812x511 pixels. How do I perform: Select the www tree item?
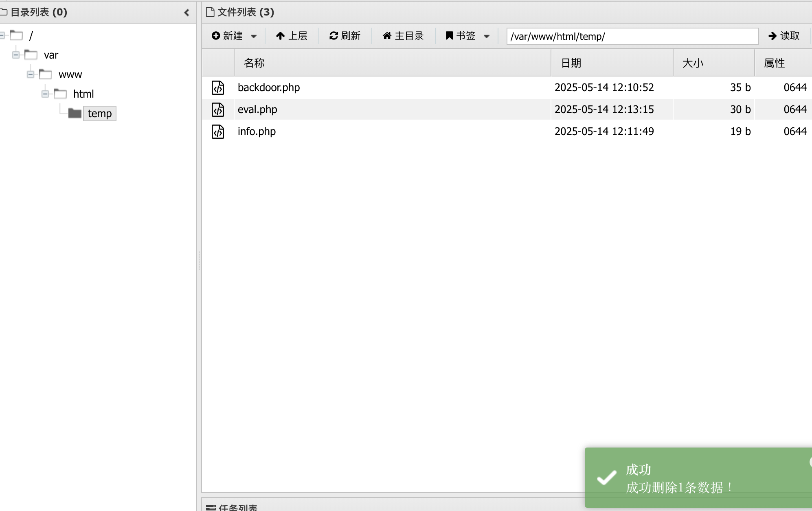click(x=70, y=74)
